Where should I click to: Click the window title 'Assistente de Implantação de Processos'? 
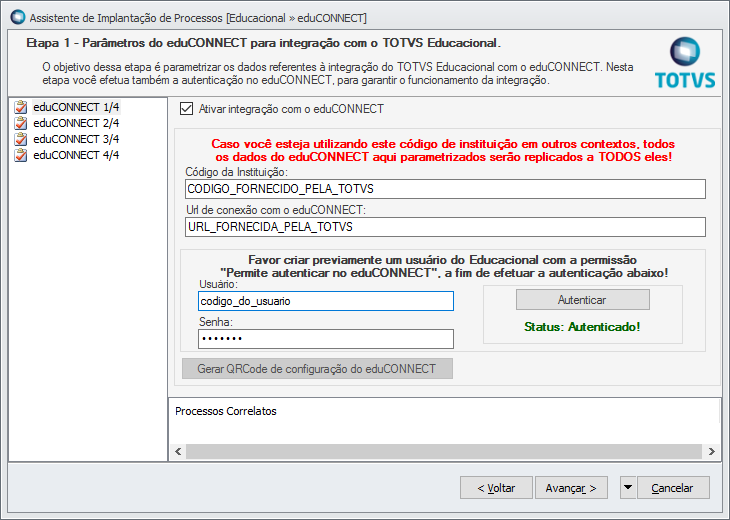198,18
